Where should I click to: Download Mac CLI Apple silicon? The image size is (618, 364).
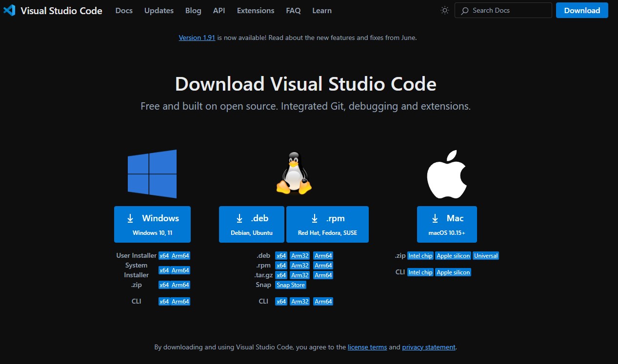[x=453, y=272]
